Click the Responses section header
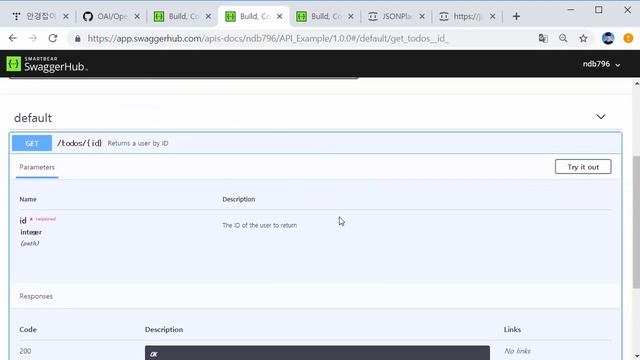 pyautogui.click(x=36, y=296)
